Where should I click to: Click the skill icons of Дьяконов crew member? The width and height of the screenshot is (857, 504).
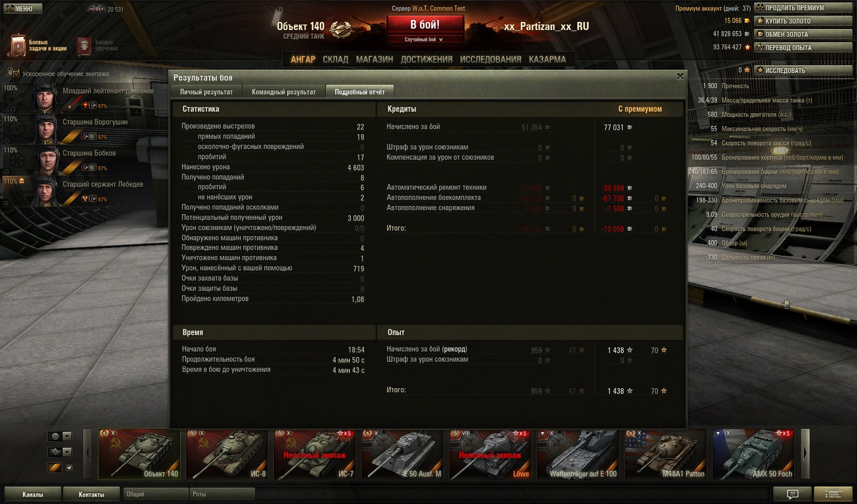click(89, 106)
